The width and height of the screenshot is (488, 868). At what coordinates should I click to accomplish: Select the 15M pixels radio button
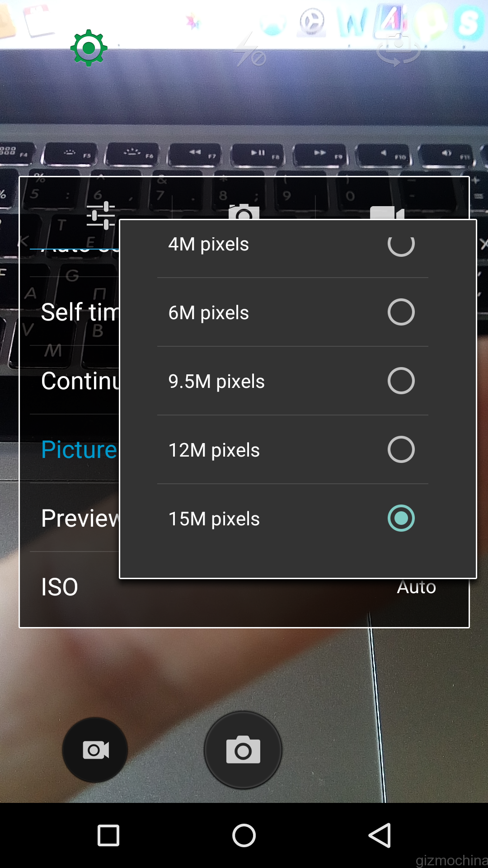401,518
